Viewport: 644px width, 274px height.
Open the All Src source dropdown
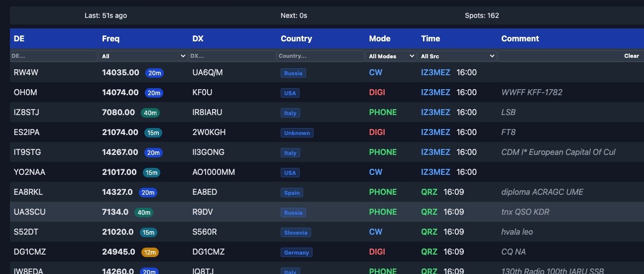[457, 56]
